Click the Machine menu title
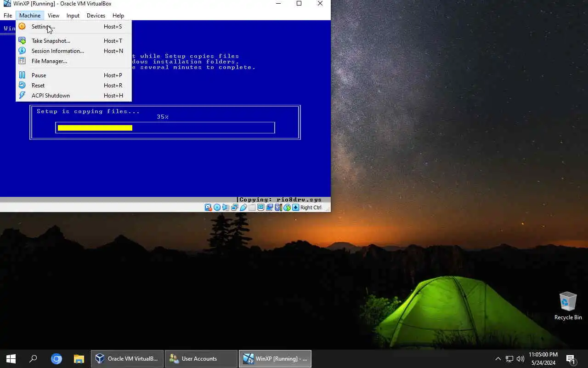Screen dimensions: 588x368 pos(30,16)
